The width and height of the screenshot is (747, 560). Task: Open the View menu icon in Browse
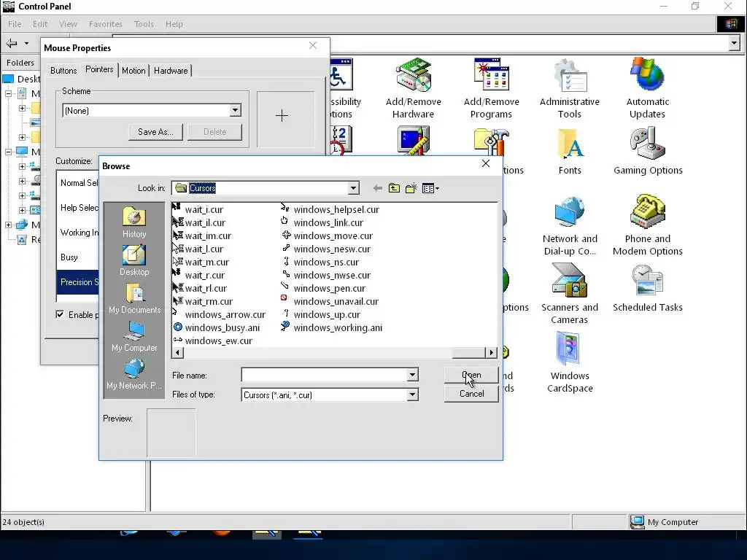[430, 188]
